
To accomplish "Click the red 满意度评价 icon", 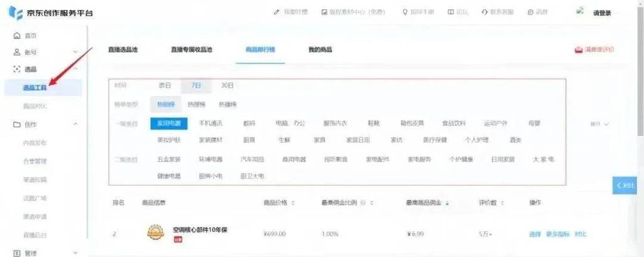I will [x=579, y=50].
